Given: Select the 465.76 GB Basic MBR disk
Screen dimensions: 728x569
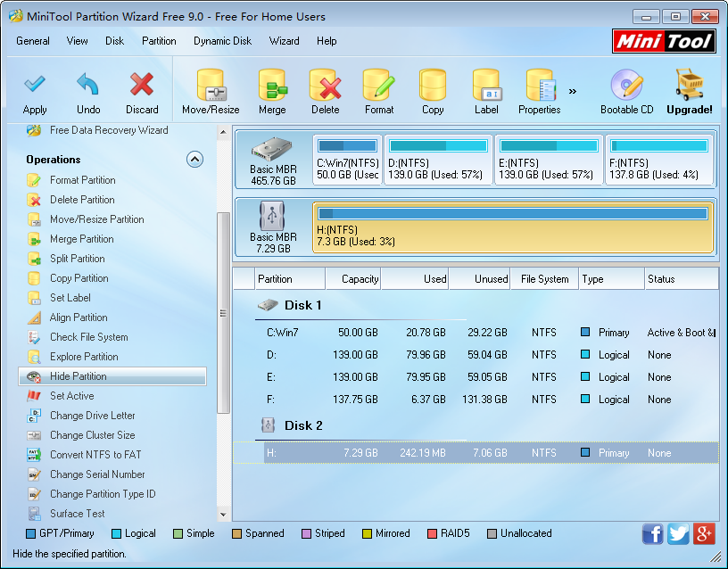Looking at the screenshot, I should 274,161.
